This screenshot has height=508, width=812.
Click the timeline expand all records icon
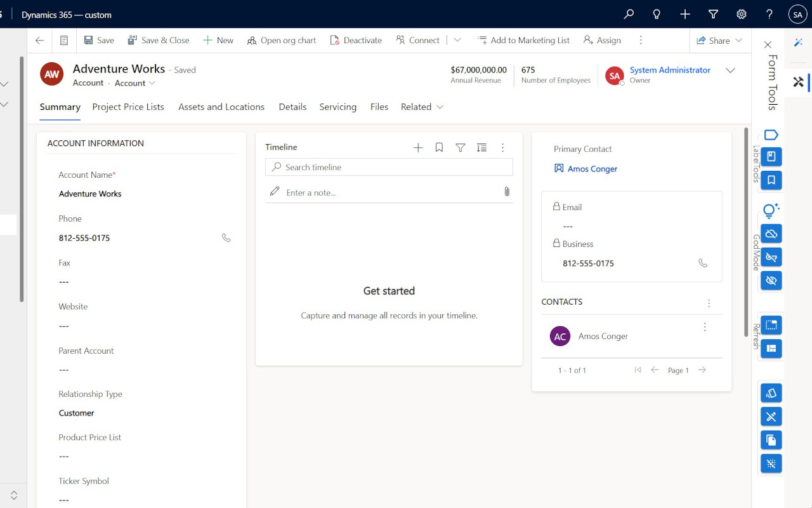click(x=481, y=147)
